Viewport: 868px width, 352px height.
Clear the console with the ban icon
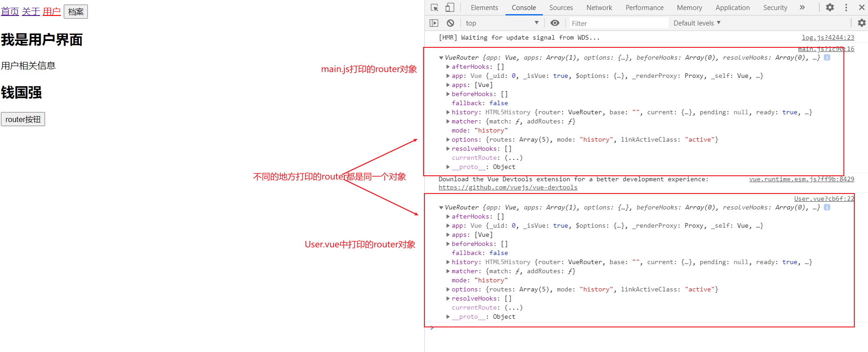click(x=450, y=23)
